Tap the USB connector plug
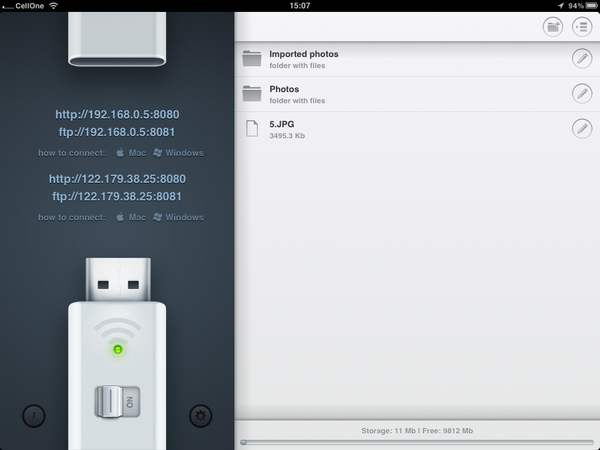600x450 pixels. click(118, 279)
